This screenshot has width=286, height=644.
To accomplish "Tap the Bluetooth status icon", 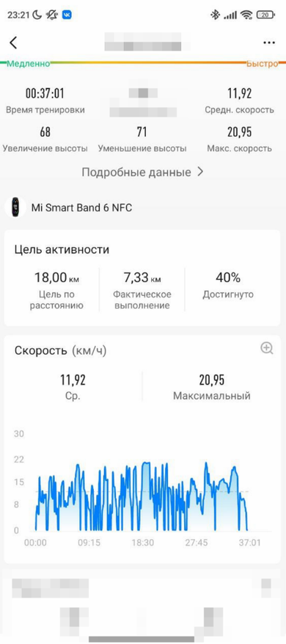I will tap(215, 15).
